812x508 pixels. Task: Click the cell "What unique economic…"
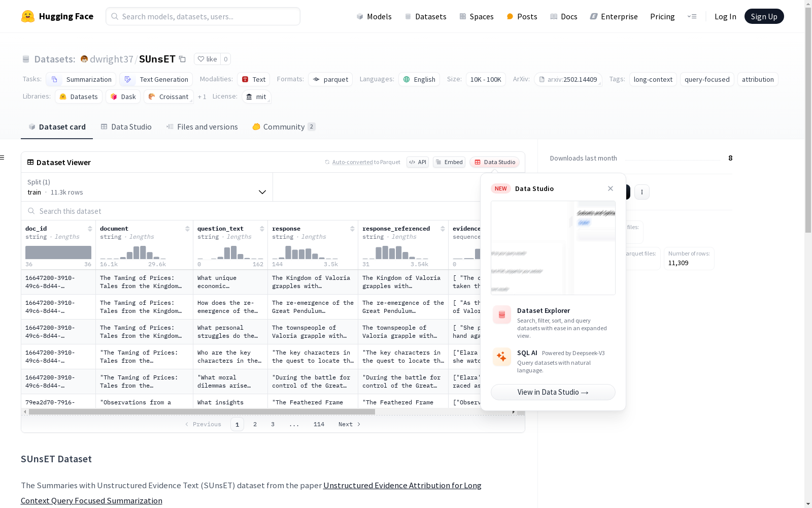coord(230,282)
